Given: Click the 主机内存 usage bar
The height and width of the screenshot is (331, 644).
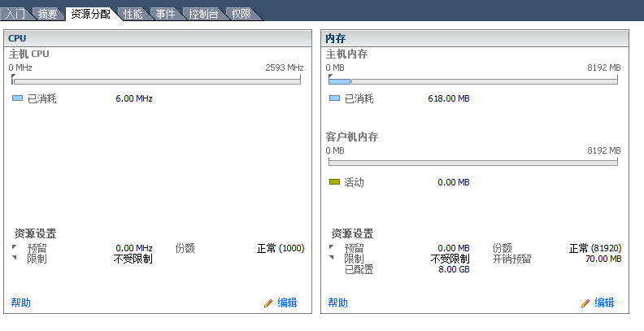Looking at the screenshot, I should [473, 81].
